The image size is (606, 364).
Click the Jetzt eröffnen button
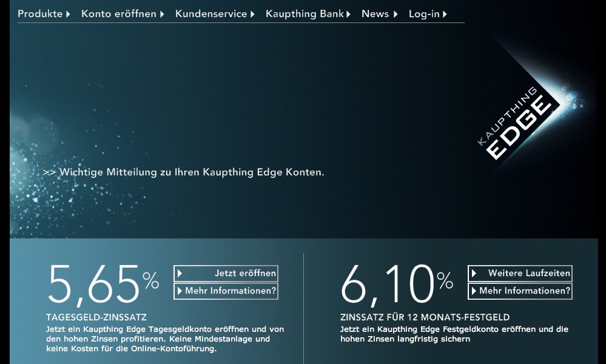226,274
